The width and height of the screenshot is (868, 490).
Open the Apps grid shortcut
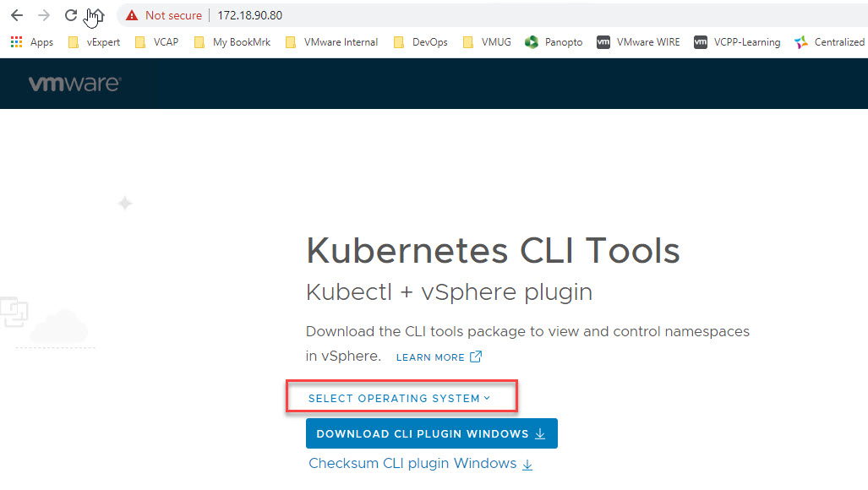tap(31, 42)
